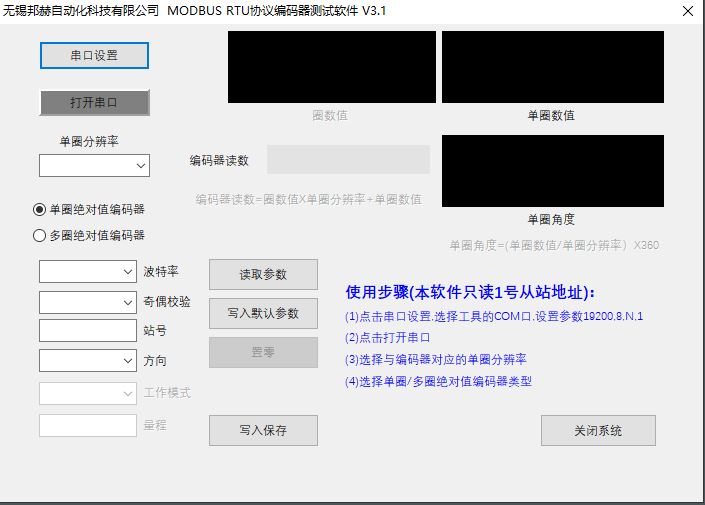Open the 工作模式 dropdown
Image resolution: width=705 pixels, height=505 pixels.
click(x=88, y=393)
